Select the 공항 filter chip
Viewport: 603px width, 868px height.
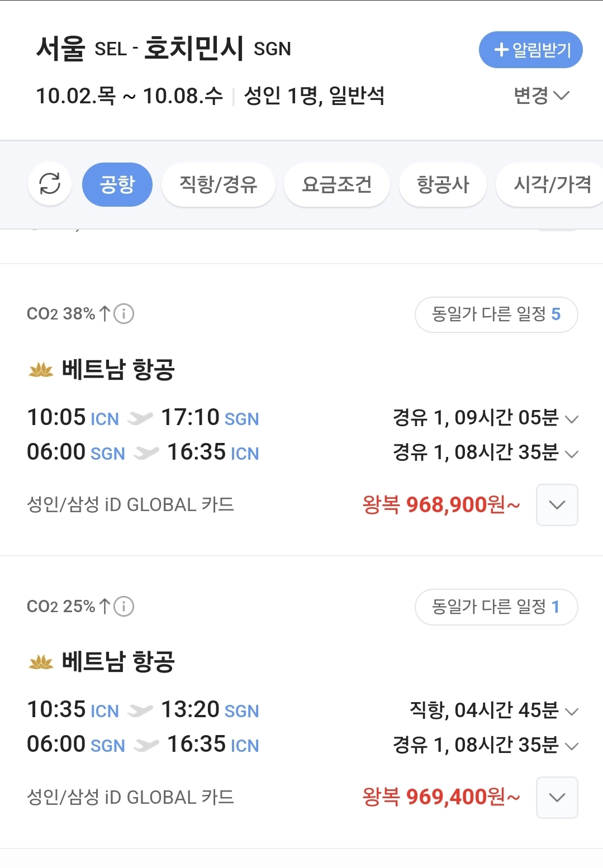click(x=117, y=184)
